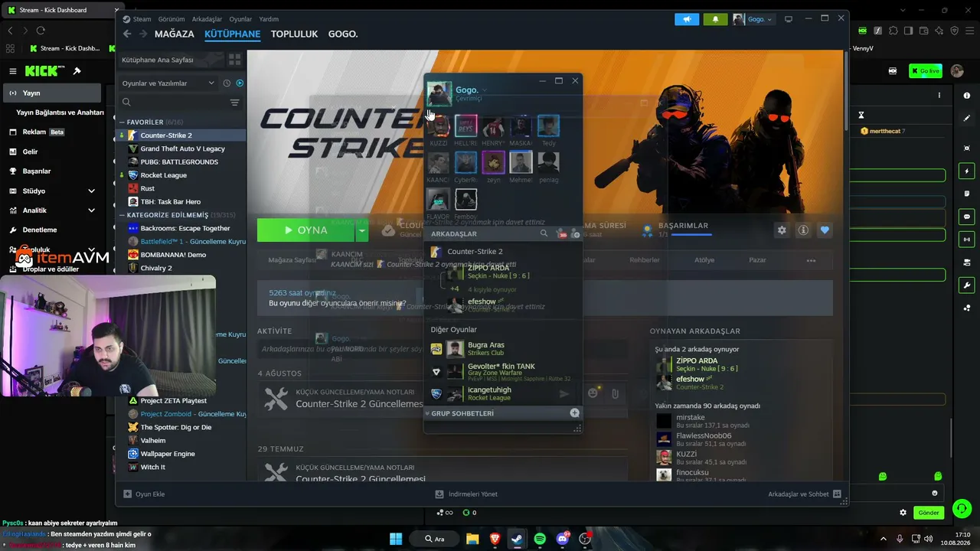Screen dimensions: 980x551
Task: Open Steam from the Windows taskbar
Action: 517,539
